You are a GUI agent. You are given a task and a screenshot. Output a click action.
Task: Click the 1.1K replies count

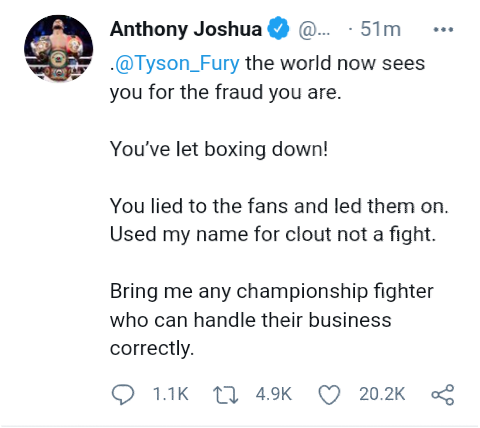[x=171, y=394]
